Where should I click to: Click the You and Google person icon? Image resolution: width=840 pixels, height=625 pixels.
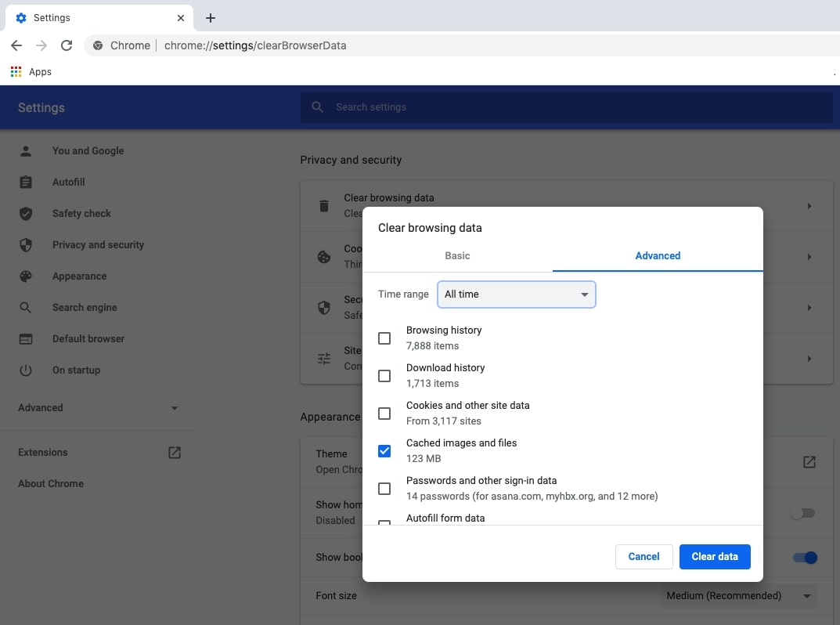tap(26, 151)
